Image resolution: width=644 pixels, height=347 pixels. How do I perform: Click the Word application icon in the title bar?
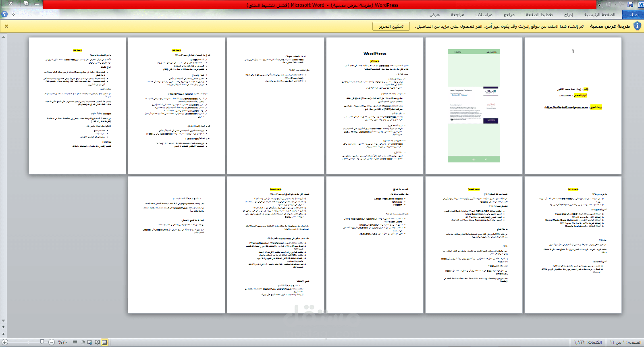640,4
